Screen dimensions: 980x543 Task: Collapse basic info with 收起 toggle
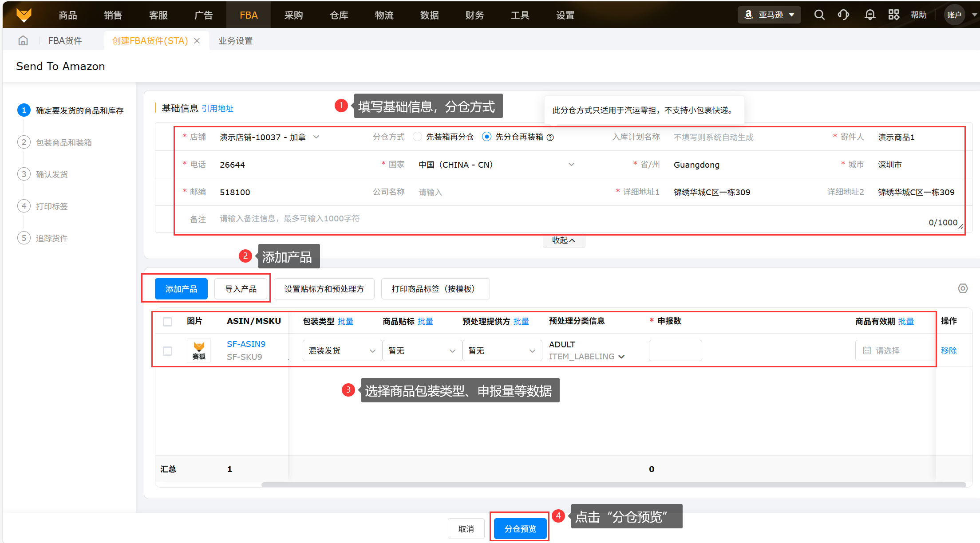pyautogui.click(x=563, y=240)
